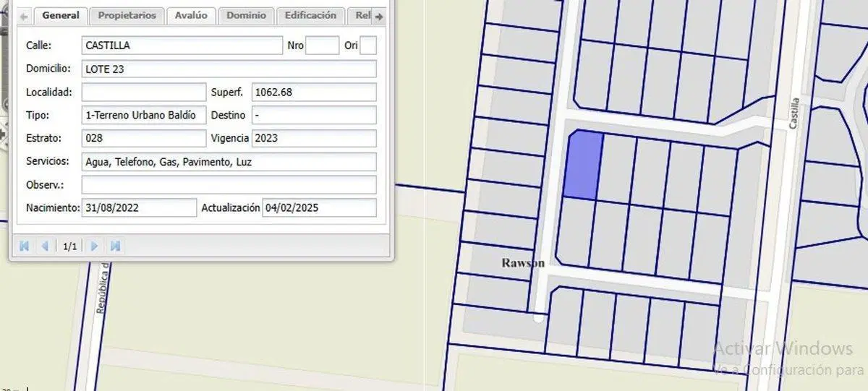Screen dimensions: 868x391
Task: Click the Ori input field
Action: (368, 46)
